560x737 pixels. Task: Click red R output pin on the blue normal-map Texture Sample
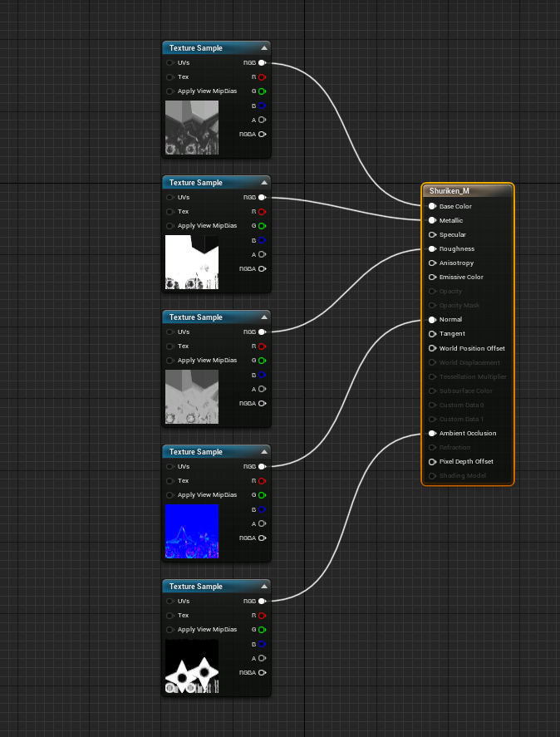click(262, 481)
